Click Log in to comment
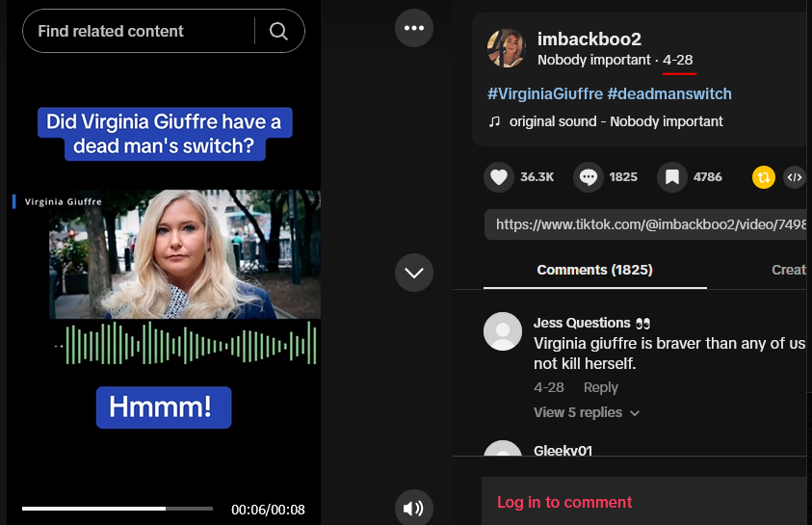The image size is (812, 525). [564, 502]
